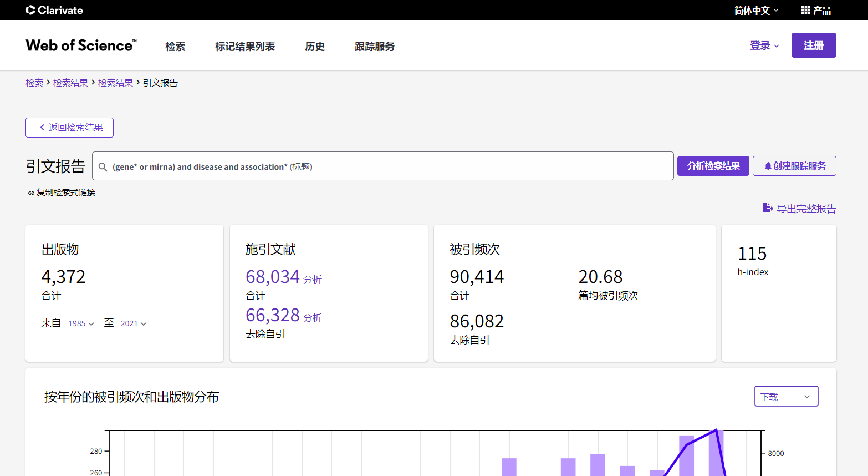Click the bell icon on create alert button
This screenshot has height=476, width=868.
pos(768,166)
